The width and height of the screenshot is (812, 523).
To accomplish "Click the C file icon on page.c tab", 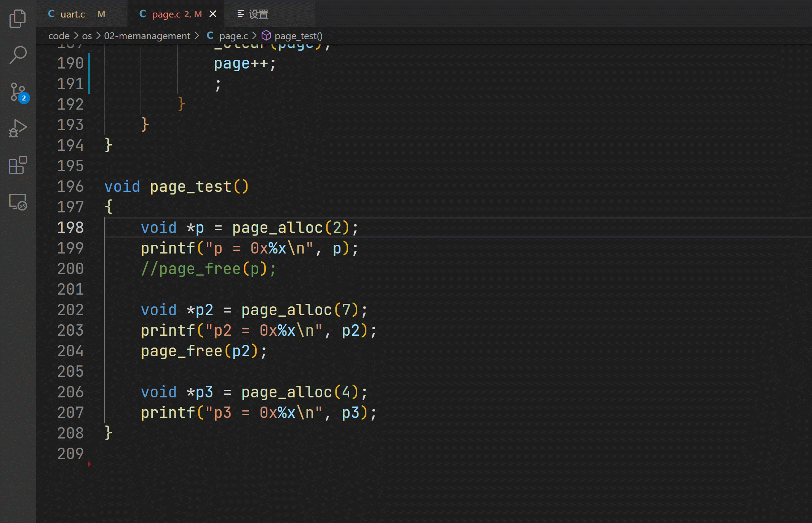I will (x=142, y=14).
